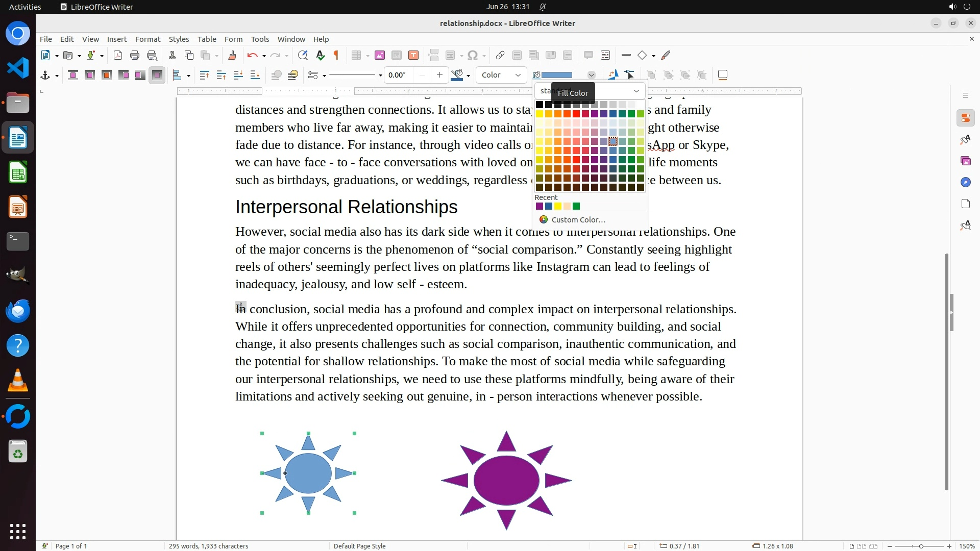Image resolution: width=980 pixels, height=551 pixels.
Task: Open the area fill type Color dropdown
Action: click(x=501, y=75)
